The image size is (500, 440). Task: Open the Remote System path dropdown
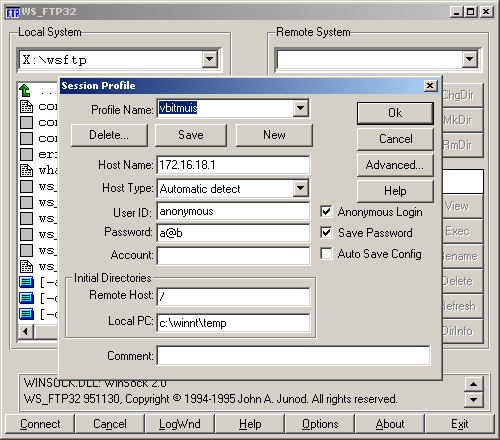click(x=470, y=60)
